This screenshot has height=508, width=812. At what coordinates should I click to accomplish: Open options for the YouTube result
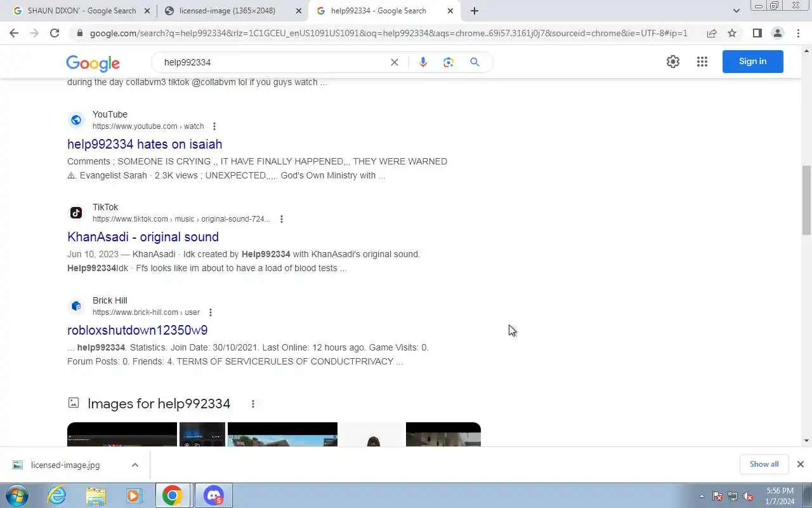pyautogui.click(x=214, y=126)
